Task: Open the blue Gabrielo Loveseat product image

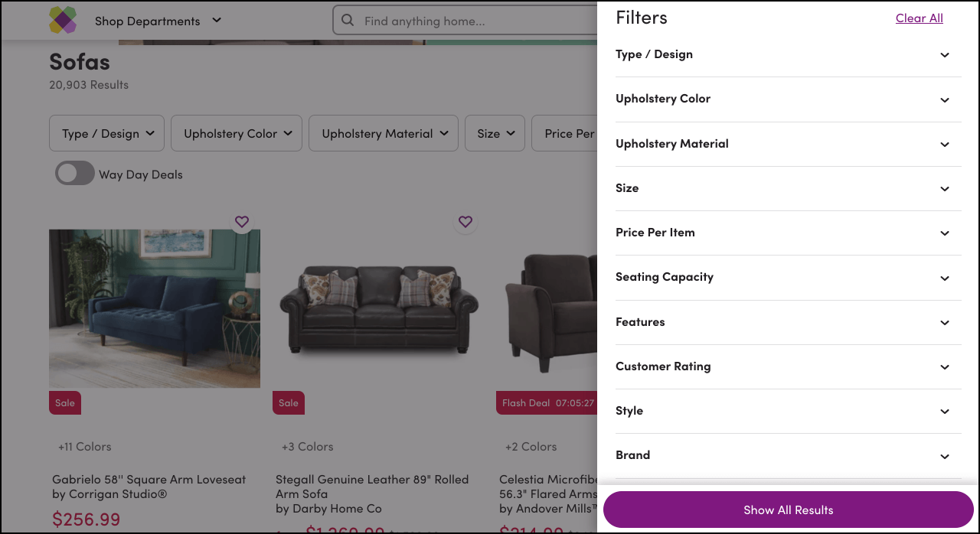Action: (154, 308)
